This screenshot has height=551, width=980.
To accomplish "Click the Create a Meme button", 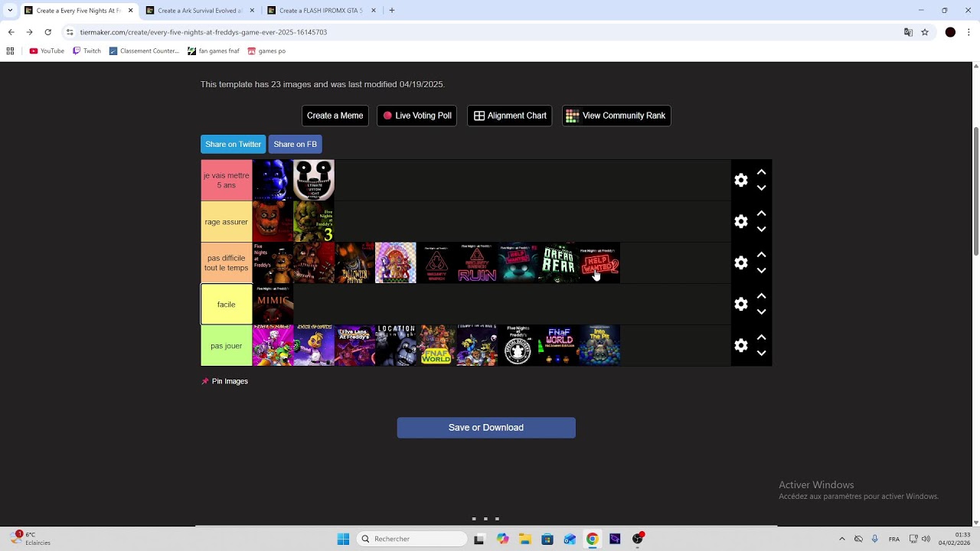I will [335, 116].
